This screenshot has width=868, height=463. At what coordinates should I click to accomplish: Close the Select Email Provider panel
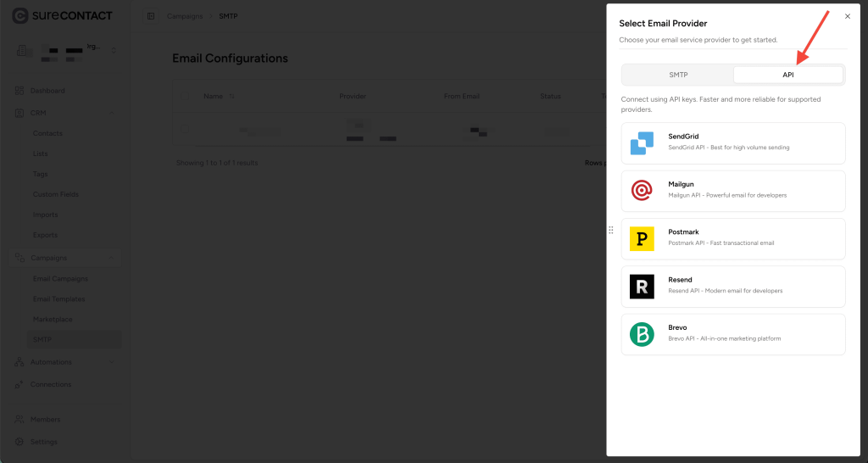pos(848,16)
